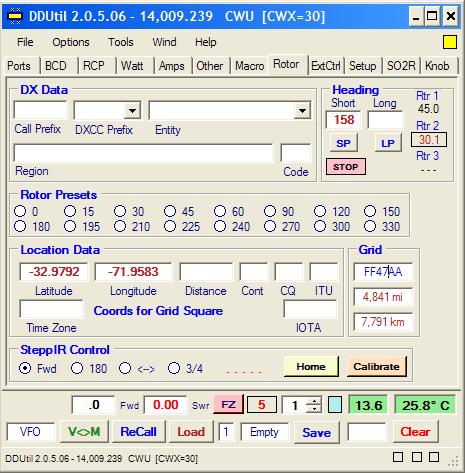Screen dimensions: 465x473
Task: Click the first status bar square indicator
Action: [x=398, y=457]
